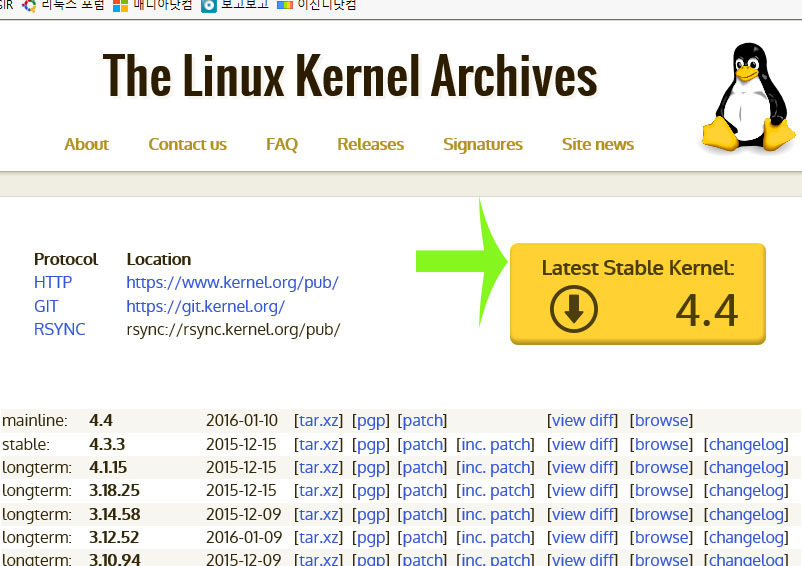Screen dimensions: 802x566
Task: Click The Linux Kernel Archives title
Action: click(x=350, y=76)
